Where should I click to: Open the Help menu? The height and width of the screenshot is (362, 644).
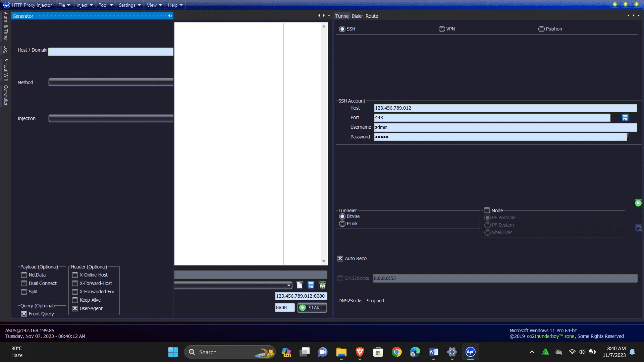click(x=175, y=5)
